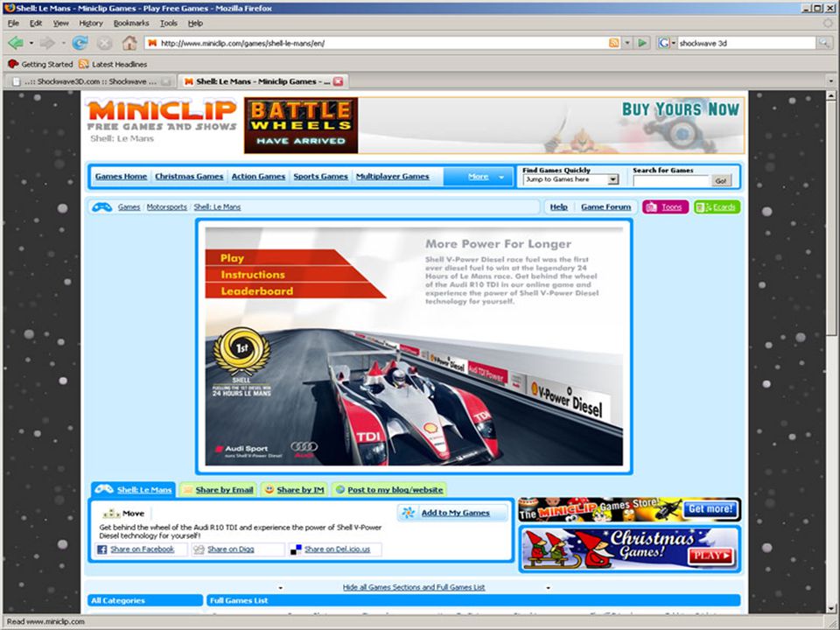Click the page vertical scrollbar
This screenshot has height=630, width=840.
tap(831, 352)
